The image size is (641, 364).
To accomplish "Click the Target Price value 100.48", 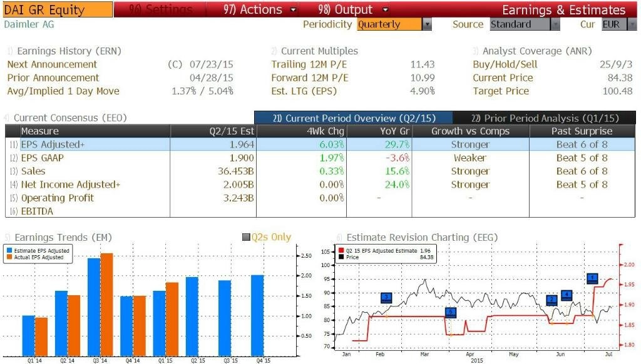I will [x=617, y=91].
